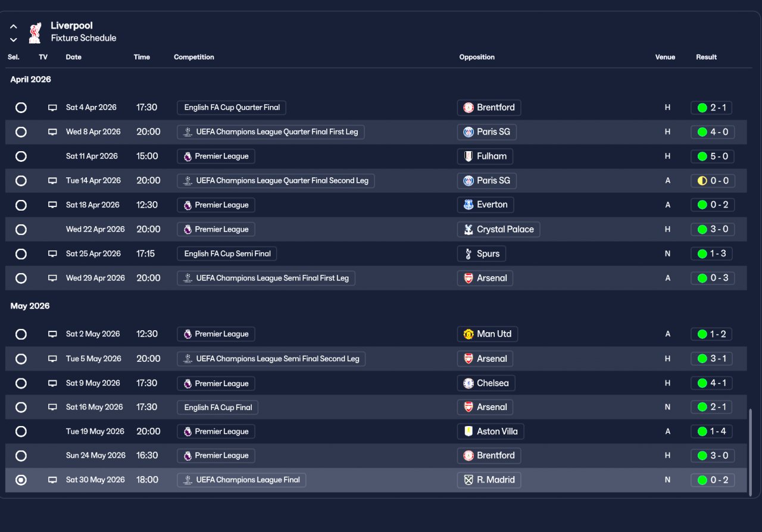The height and width of the screenshot is (532, 762).
Task: View the 1 - 3 result against Spurs
Action: click(x=713, y=254)
